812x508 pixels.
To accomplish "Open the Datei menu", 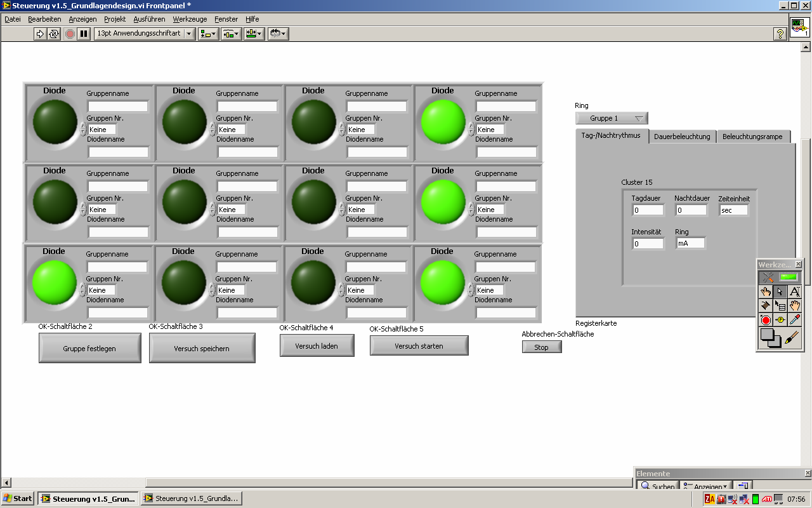I will pyautogui.click(x=13, y=19).
